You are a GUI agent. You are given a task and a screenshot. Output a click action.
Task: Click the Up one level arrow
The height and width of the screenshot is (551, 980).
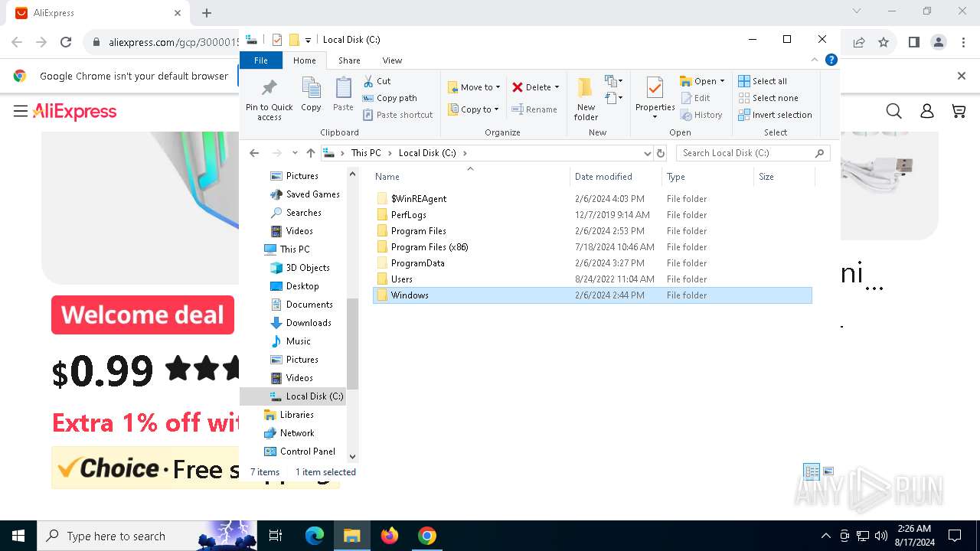click(x=310, y=153)
